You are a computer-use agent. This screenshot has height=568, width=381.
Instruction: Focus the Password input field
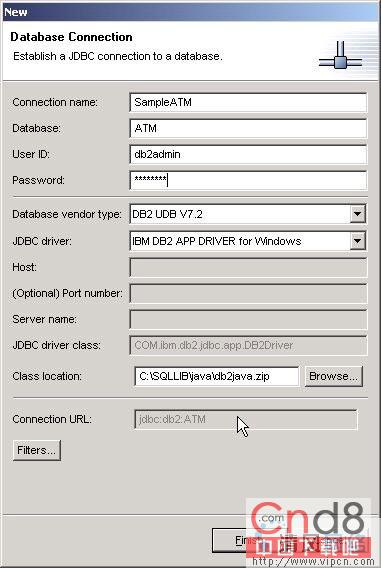[248, 180]
